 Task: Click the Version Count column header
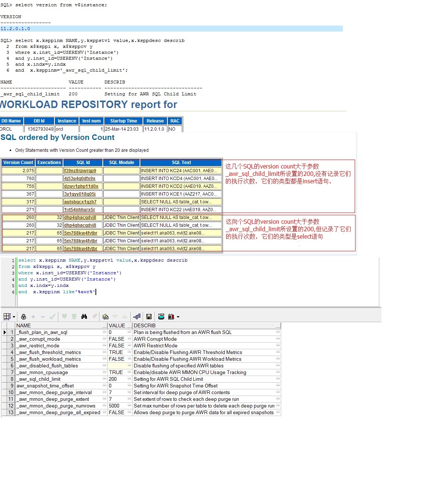click(18, 163)
